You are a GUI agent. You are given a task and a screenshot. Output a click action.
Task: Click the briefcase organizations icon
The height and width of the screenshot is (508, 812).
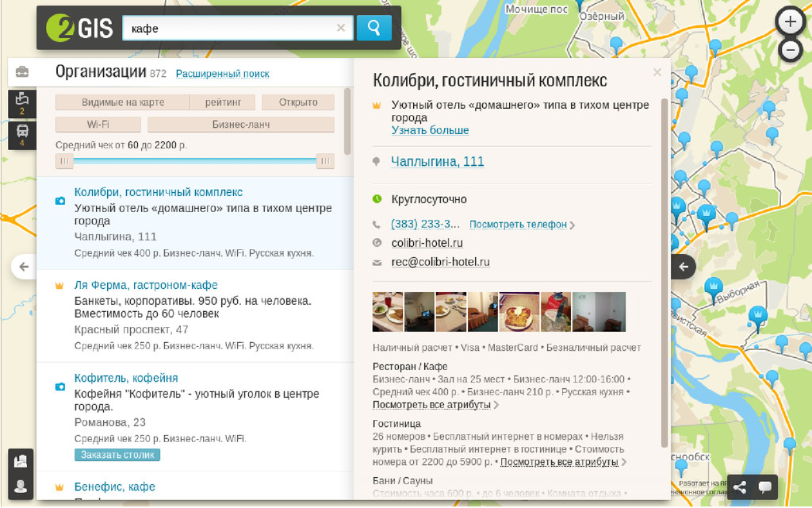[21, 72]
